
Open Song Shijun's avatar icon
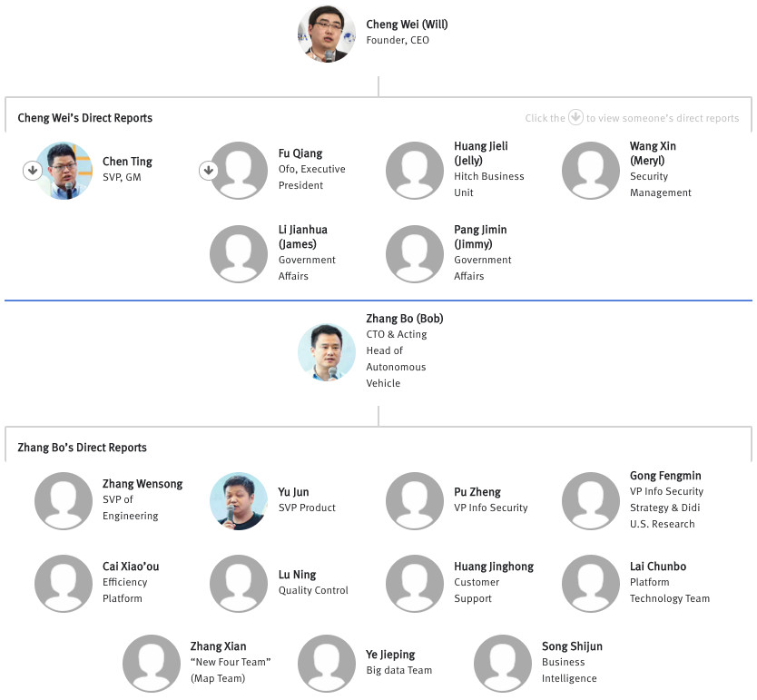503,664
